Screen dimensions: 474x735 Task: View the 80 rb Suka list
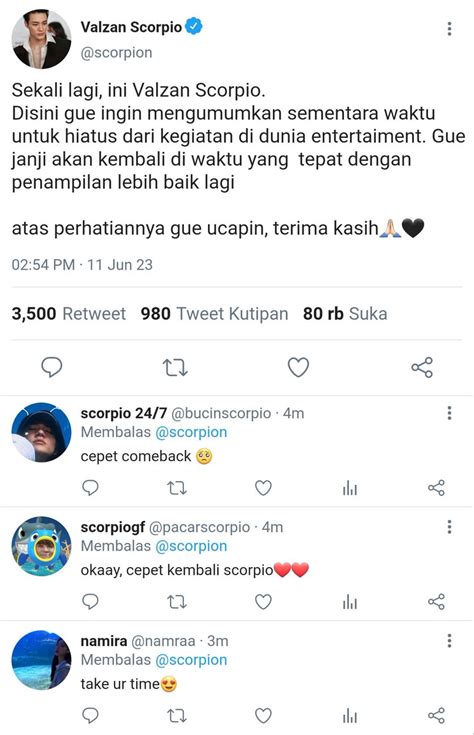[x=345, y=314]
